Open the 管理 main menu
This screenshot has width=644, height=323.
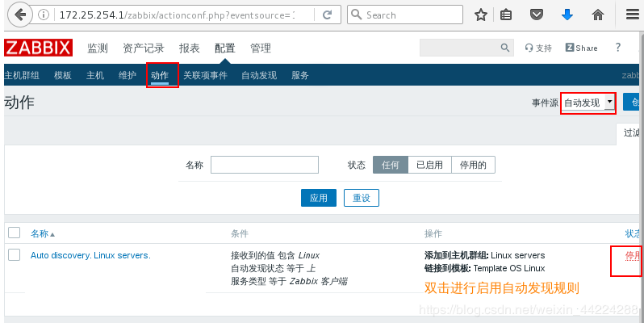[x=261, y=48]
